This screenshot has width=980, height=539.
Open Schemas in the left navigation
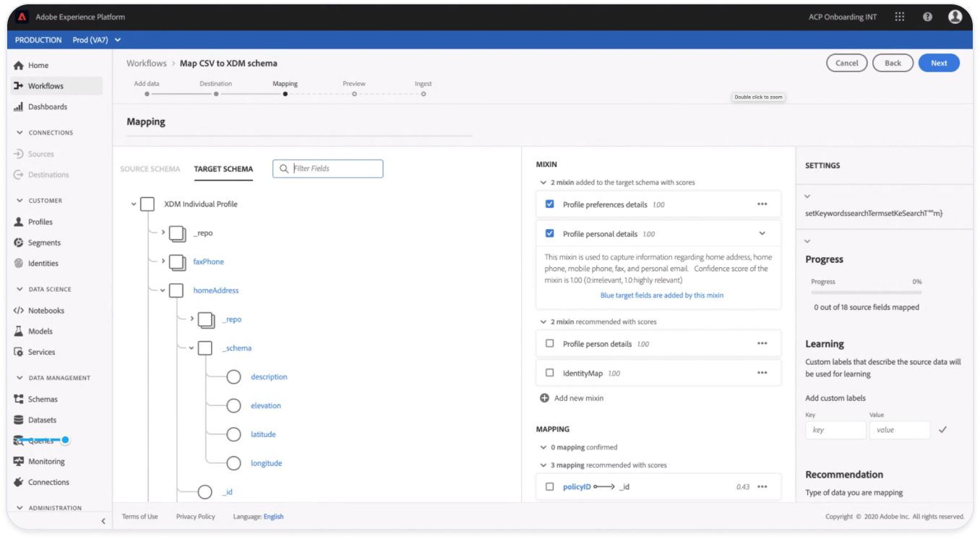42,400
